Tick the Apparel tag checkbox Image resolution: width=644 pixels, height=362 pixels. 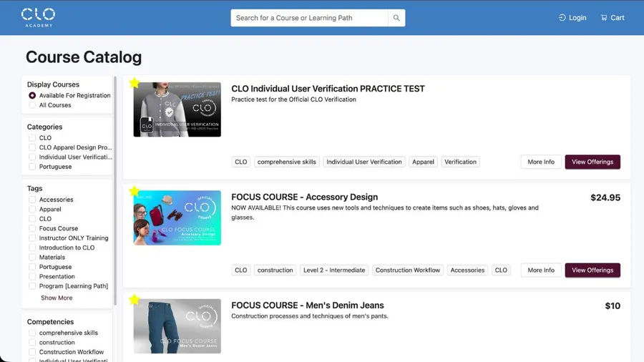(x=32, y=209)
